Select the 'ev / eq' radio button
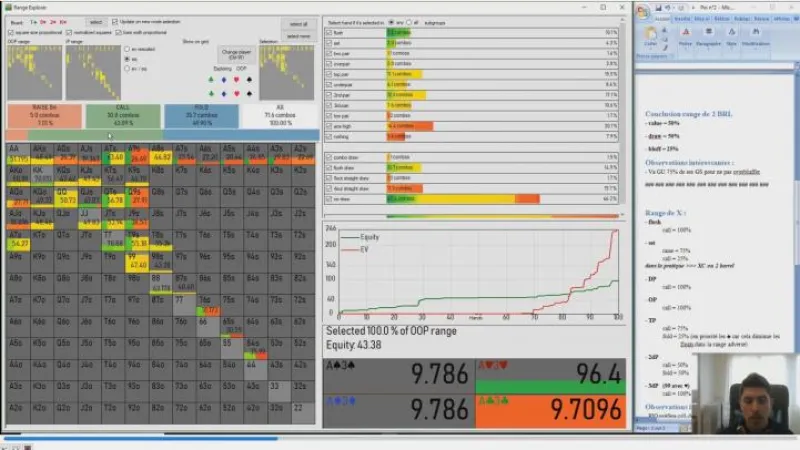This screenshot has height=450, width=800. pos(126,69)
